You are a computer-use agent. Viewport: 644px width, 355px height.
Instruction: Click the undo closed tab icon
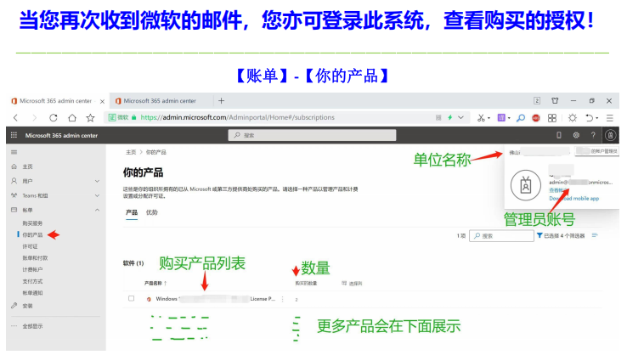(x=590, y=118)
